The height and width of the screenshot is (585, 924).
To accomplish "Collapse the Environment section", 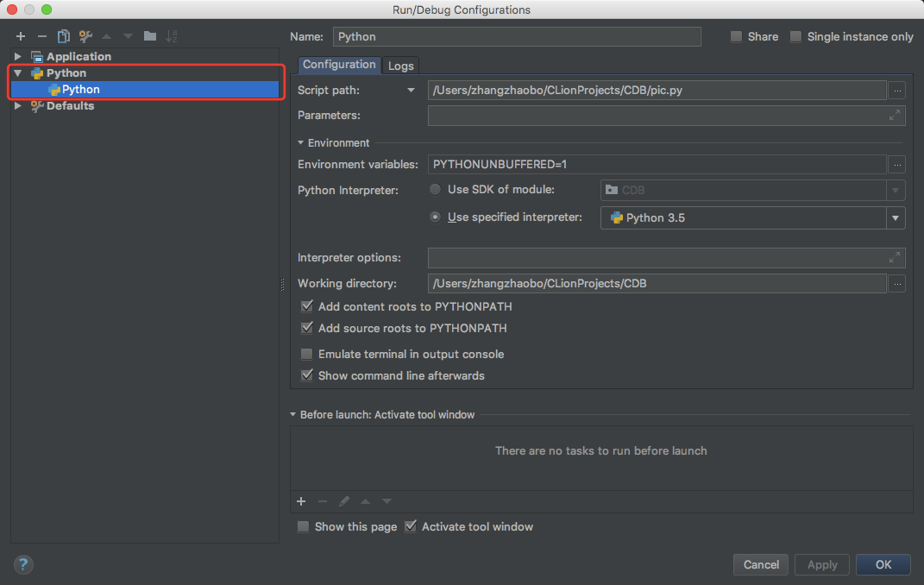I will (x=300, y=142).
